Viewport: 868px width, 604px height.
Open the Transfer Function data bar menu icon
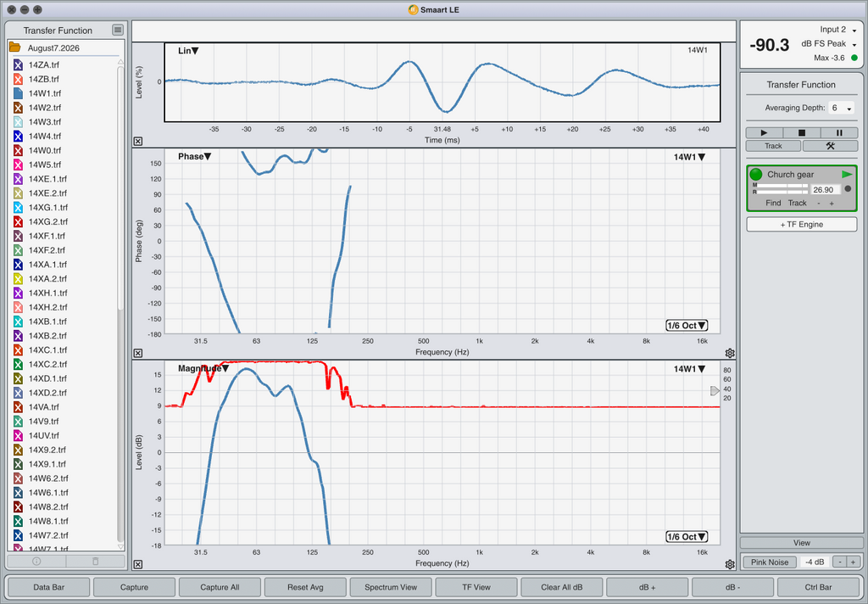[x=117, y=30]
